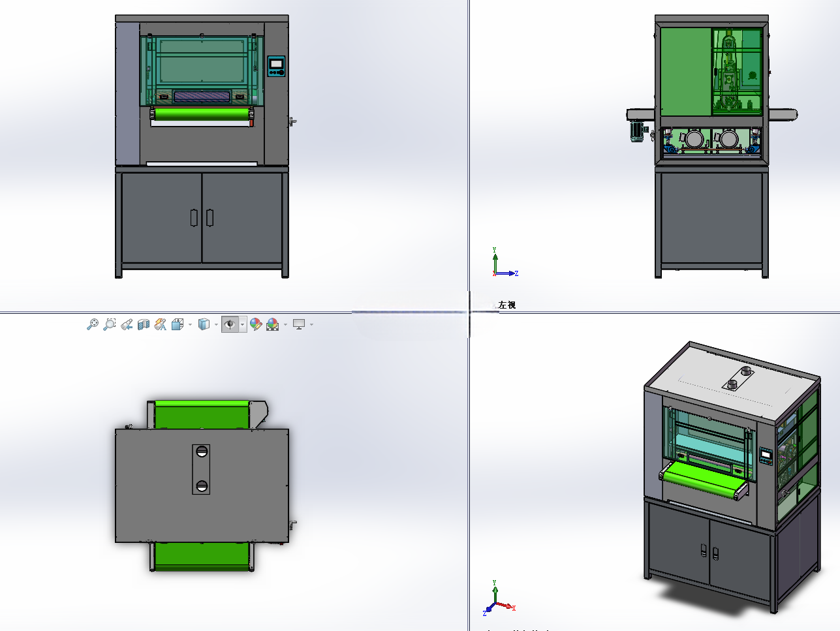Expand View Orientation dropdown arrow
The width and height of the screenshot is (840, 631).
190,324
